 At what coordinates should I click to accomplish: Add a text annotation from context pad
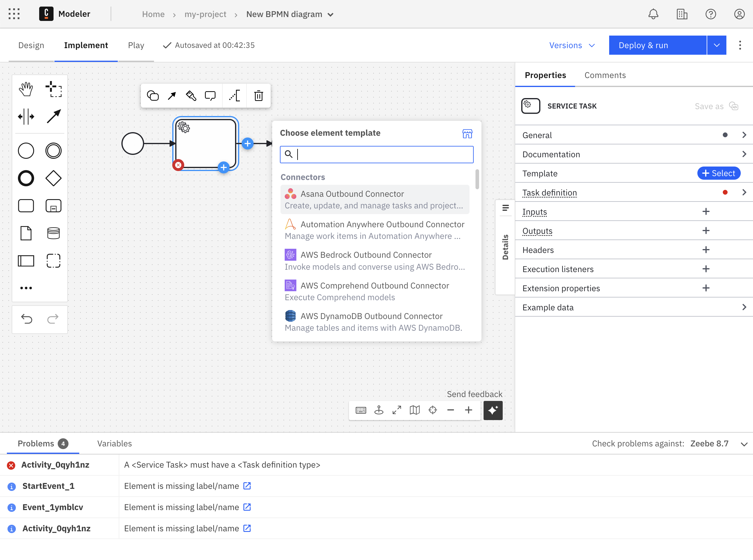tap(234, 96)
